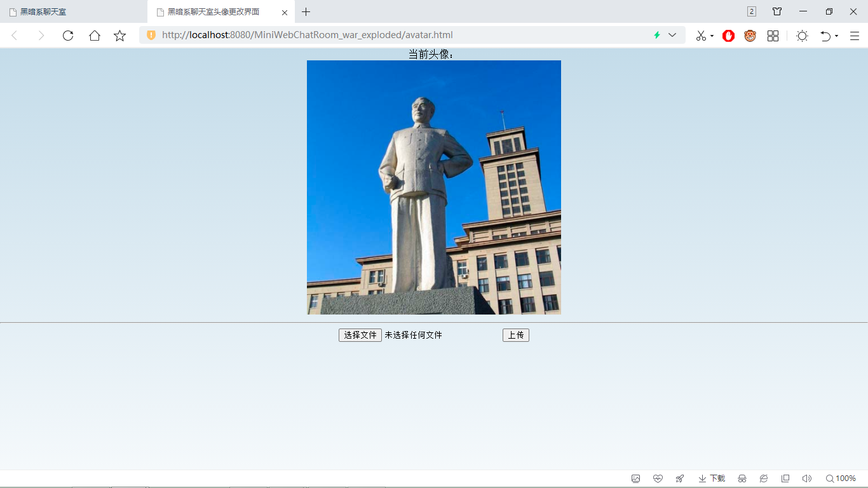Click the picture icon in status bar

[635, 478]
